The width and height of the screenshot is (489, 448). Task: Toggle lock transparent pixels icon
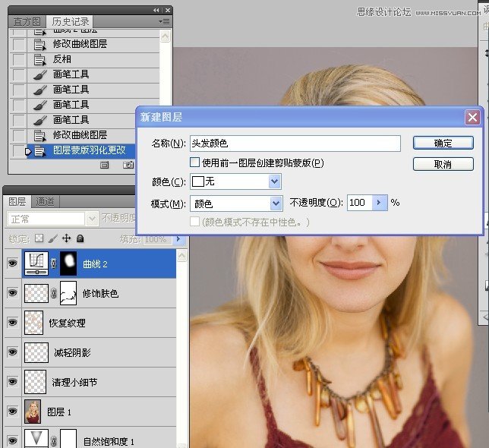click(39, 238)
